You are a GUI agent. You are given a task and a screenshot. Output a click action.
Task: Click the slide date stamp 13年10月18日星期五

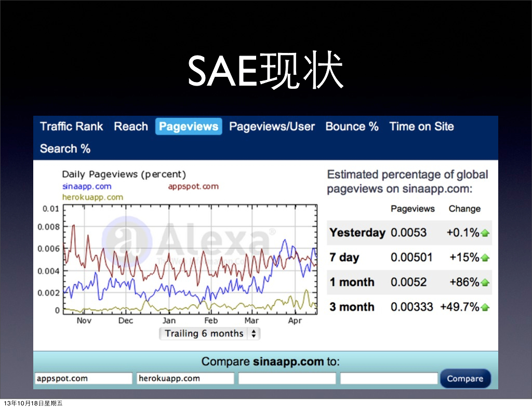tap(33, 403)
